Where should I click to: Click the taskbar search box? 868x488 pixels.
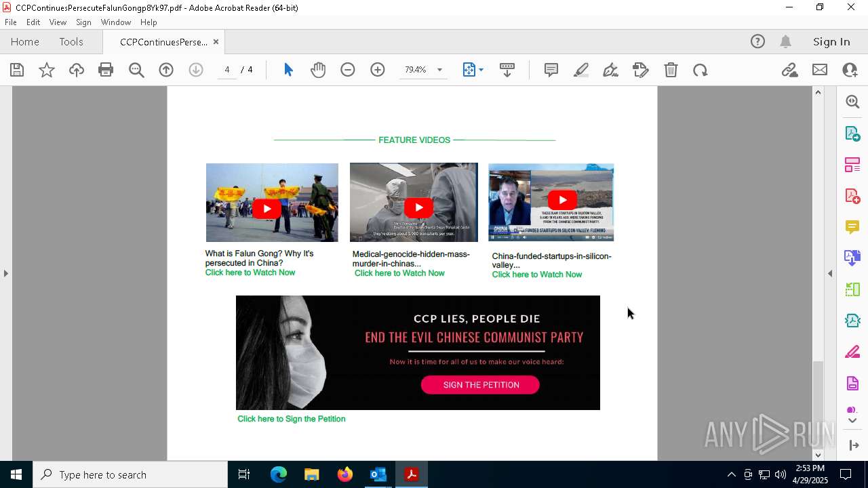[x=130, y=474]
